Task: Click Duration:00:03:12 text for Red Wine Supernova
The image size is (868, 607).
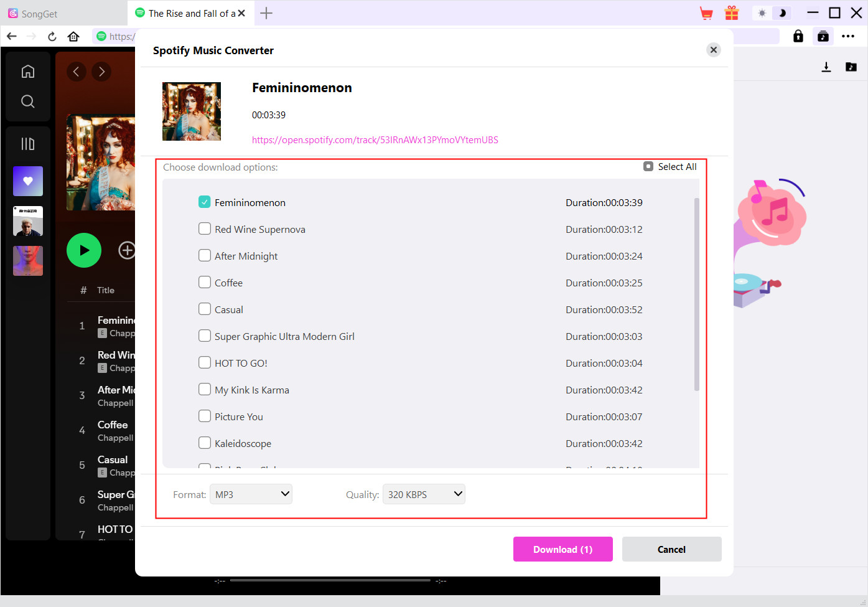Action: point(604,229)
